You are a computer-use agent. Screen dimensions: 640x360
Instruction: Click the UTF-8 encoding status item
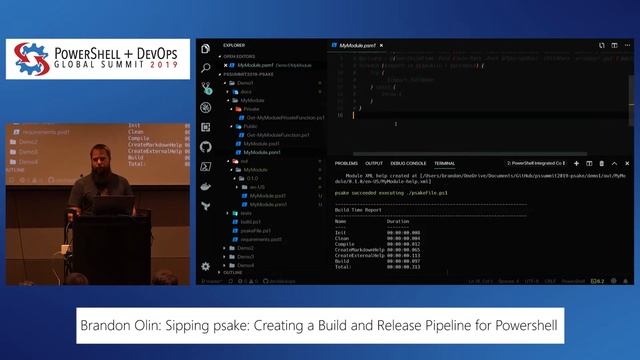tap(532, 281)
